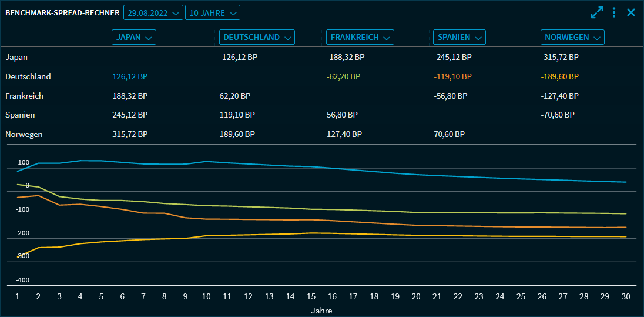Click the Deutschland row label

point(28,76)
